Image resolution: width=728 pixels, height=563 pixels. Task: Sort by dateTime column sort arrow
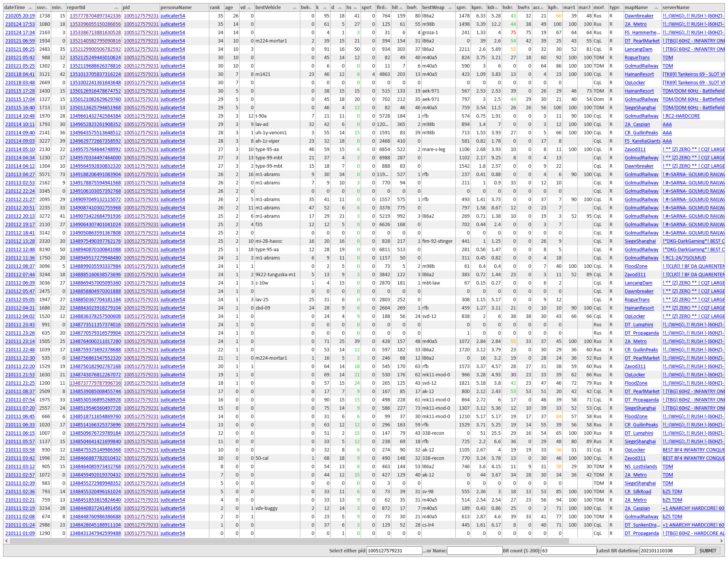pyautogui.click(x=30, y=8)
